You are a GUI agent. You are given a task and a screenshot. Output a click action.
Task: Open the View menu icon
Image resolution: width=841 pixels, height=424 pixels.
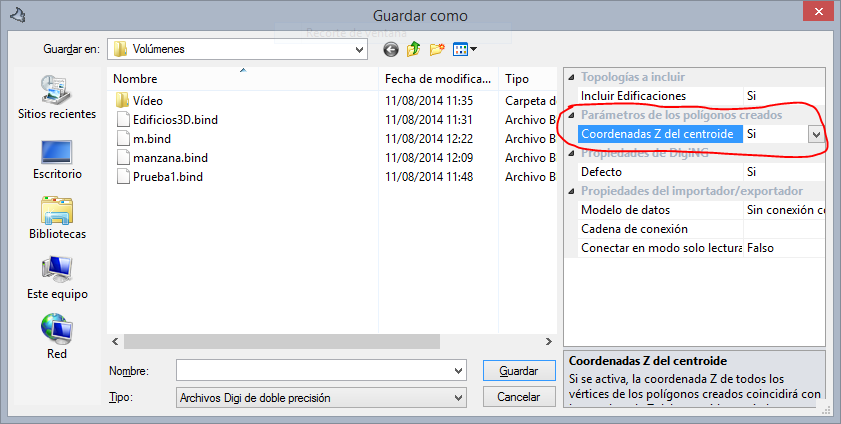coord(465,49)
